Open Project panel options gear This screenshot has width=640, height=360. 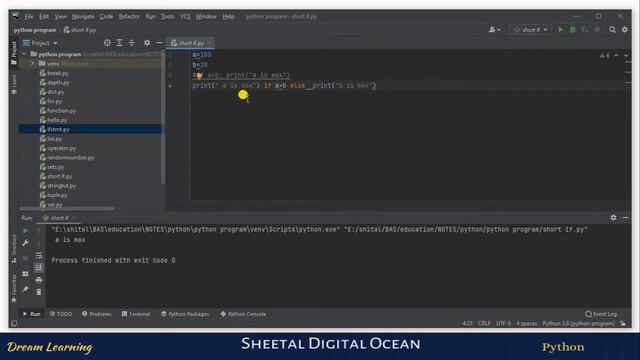(147, 43)
